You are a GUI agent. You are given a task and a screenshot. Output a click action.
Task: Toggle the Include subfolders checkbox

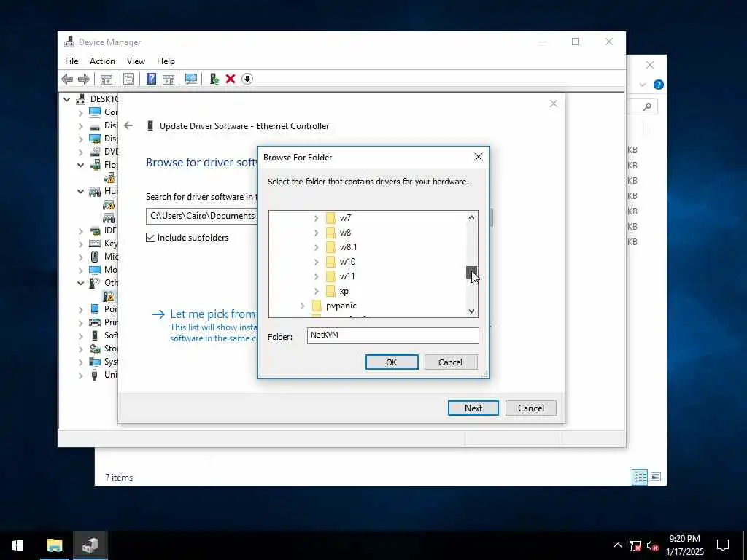150,238
